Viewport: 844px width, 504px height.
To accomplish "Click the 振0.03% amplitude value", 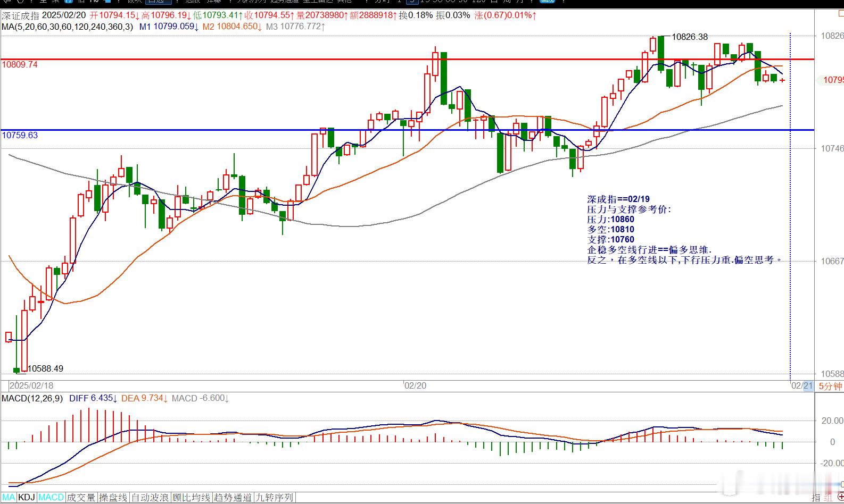I will point(453,15).
